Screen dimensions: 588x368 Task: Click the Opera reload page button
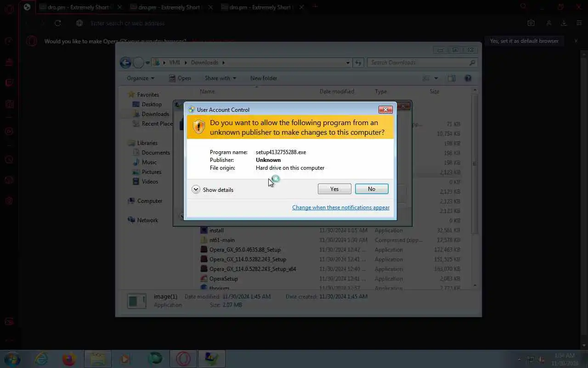pos(57,23)
